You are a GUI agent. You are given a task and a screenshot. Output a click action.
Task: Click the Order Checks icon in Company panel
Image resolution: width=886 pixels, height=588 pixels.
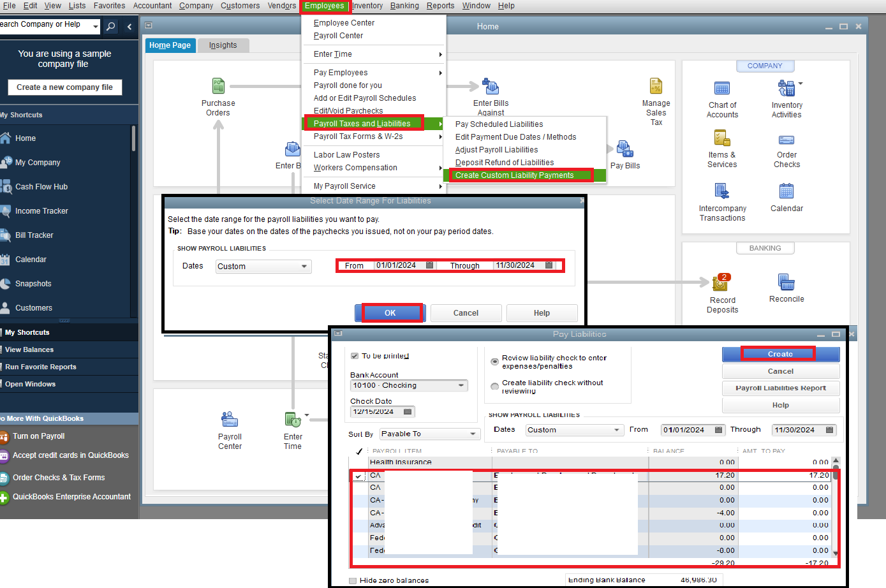(x=786, y=140)
